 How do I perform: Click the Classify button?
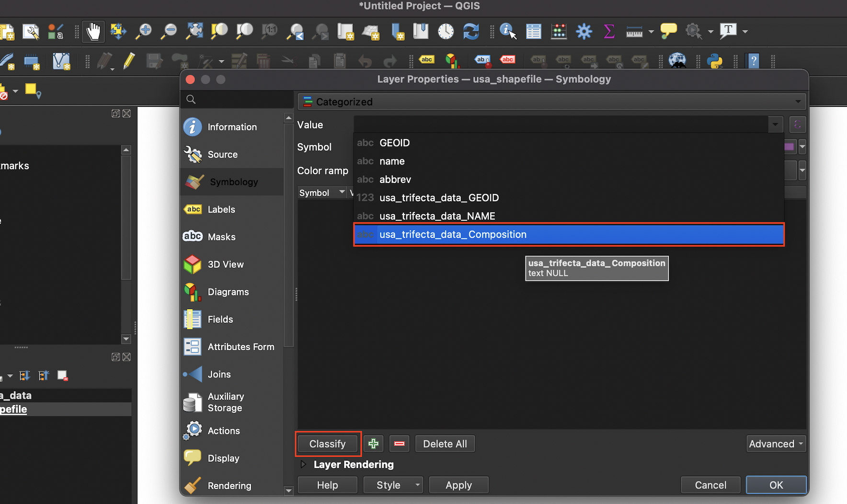point(328,444)
